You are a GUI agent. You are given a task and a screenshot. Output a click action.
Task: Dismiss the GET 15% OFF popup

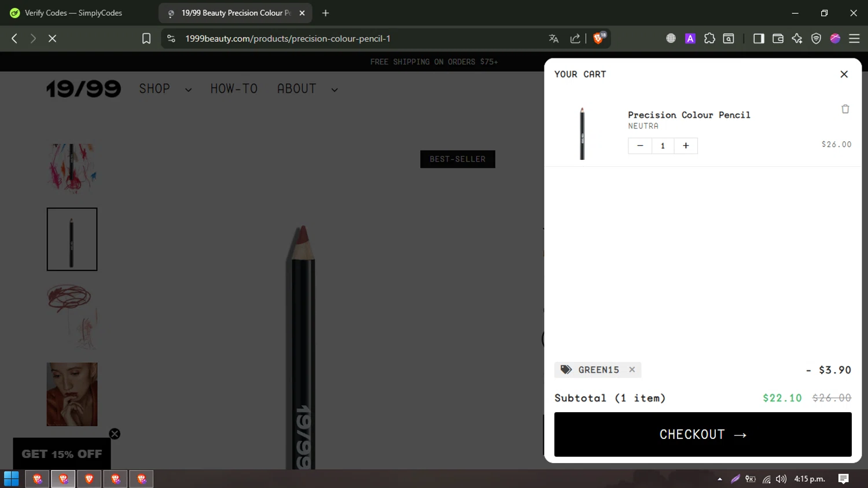(115, 434)
